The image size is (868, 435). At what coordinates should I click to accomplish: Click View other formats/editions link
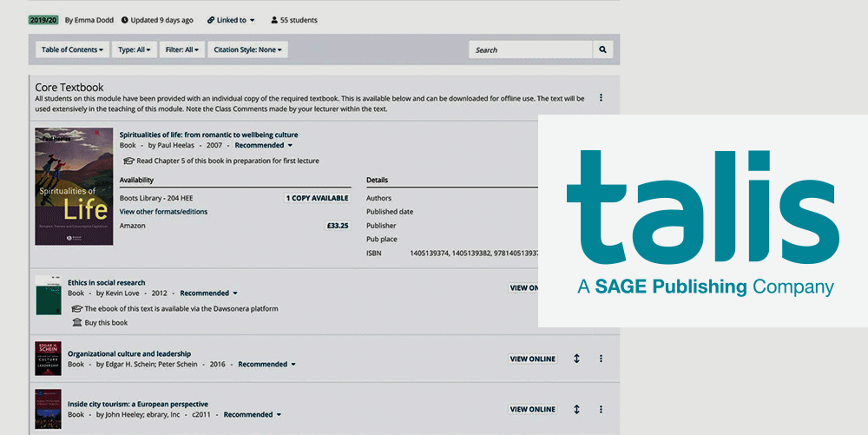pos(163,212)
